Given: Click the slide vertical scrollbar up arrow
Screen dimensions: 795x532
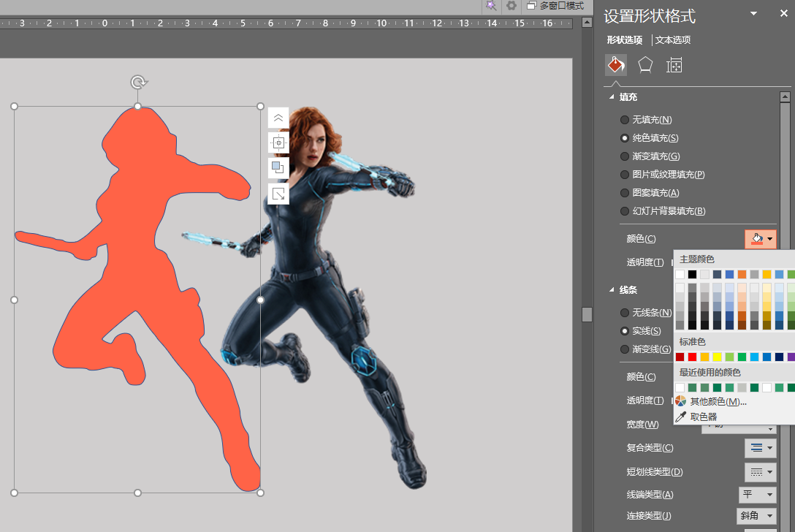Looking at the screenshot, I should pyautogui.click(x=587, y=23).
